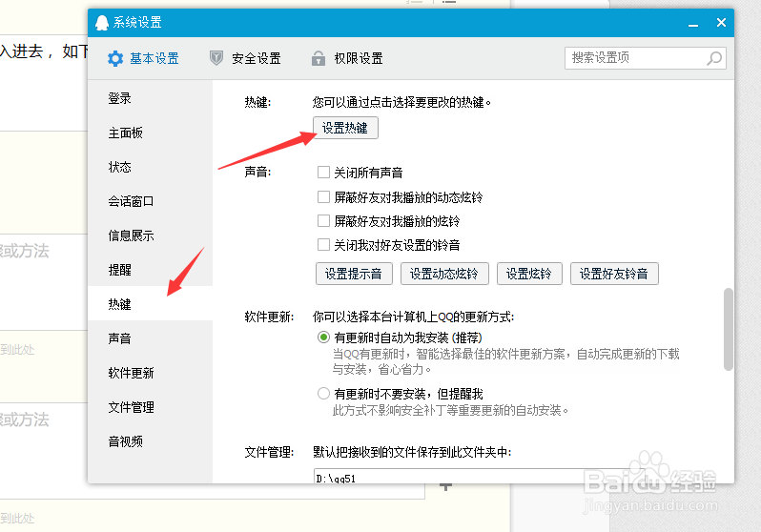This screenshot has height=532, width=761.
Task: Select 会话窗口 in the sidebar
Action: 151,201
